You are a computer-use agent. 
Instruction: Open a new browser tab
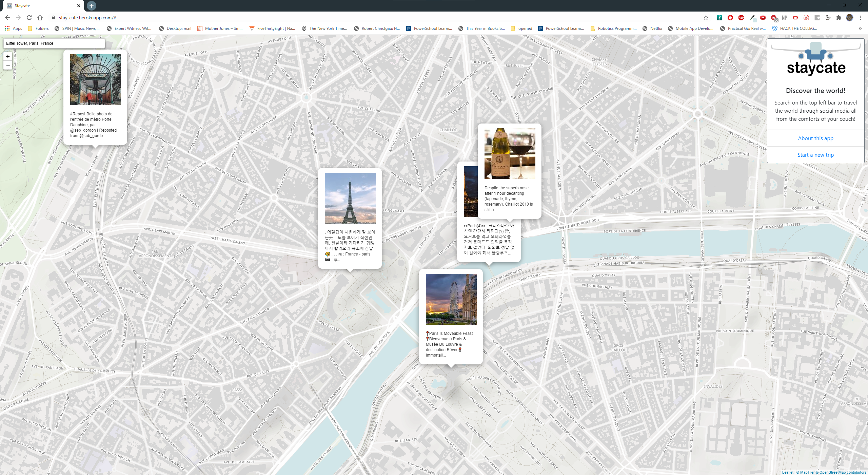(x=92, y=6)
